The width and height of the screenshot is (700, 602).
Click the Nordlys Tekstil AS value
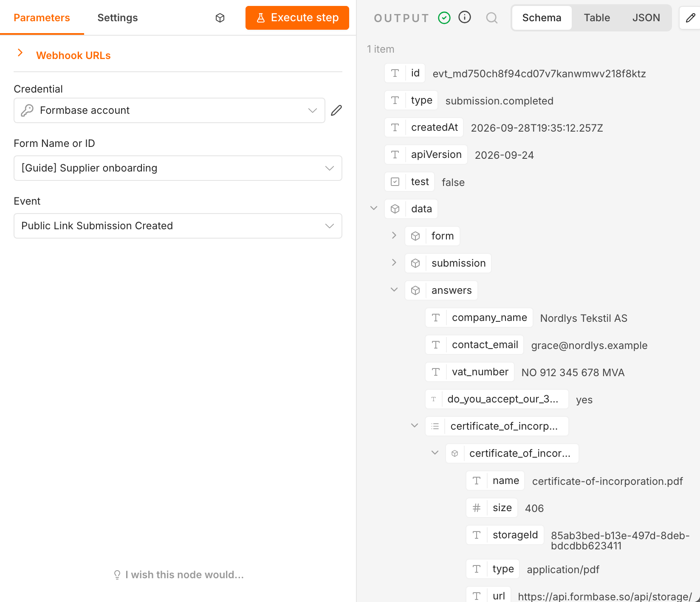584,318
